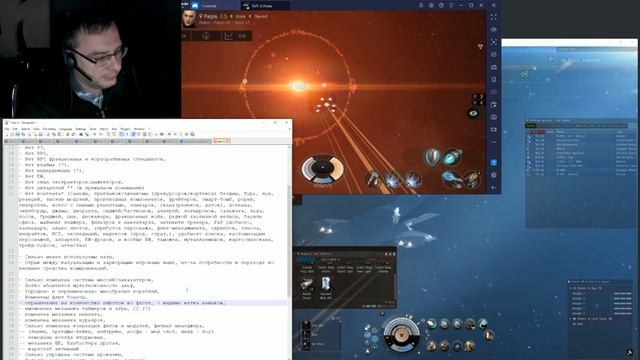Click the character portrait in EVE Echoes
This screenshot has width=640, height=360.
189,19
